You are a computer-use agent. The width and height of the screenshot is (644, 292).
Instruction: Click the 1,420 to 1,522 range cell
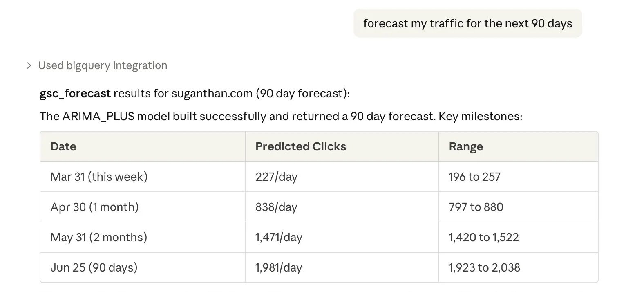click(483, 237)
